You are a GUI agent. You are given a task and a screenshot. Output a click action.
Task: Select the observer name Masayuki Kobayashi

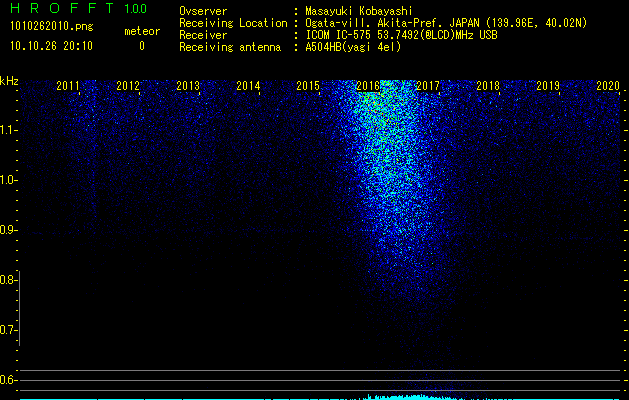pyautogui.click(x=359, y=12)
